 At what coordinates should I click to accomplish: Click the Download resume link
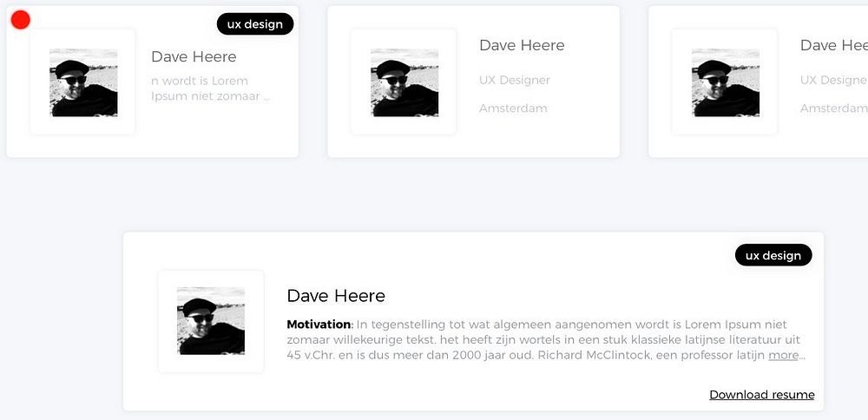click(761, 395)
